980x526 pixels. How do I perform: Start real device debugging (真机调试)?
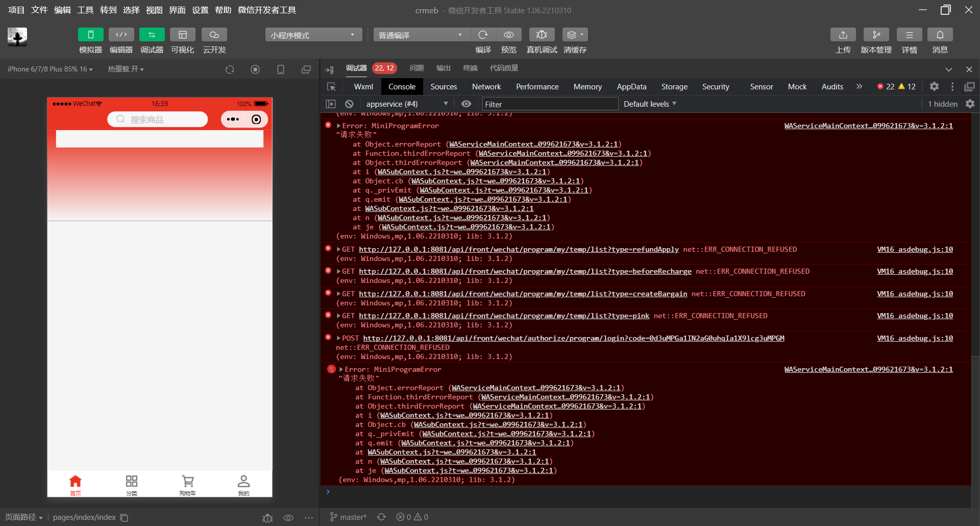tap(542, 35)
